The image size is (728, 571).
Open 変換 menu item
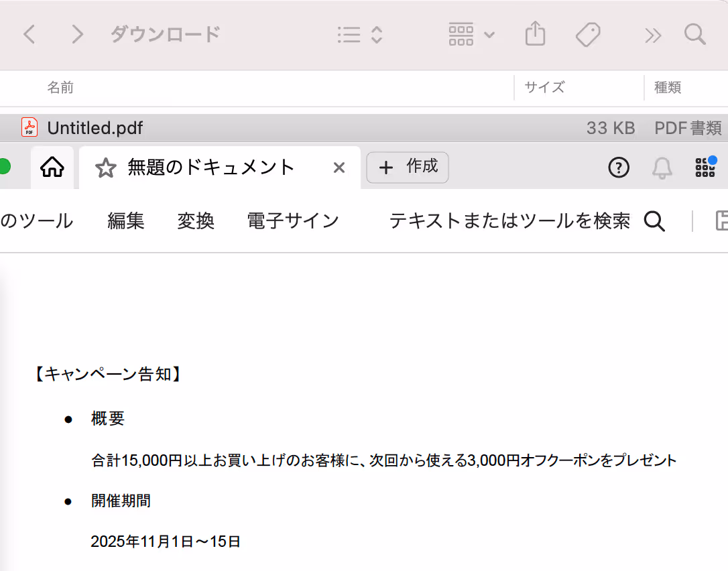pos(196,220)
